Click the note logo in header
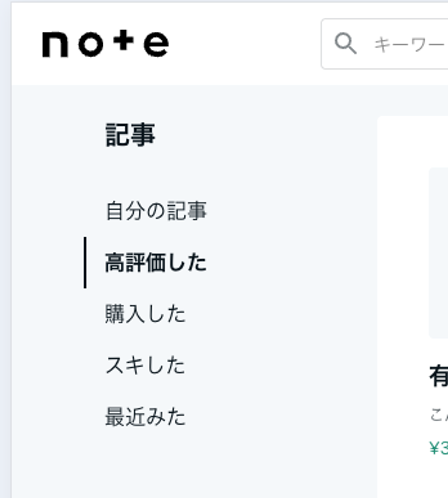This screenshot has width=448, height=498. pyautogui.click(x=106, y=44)
